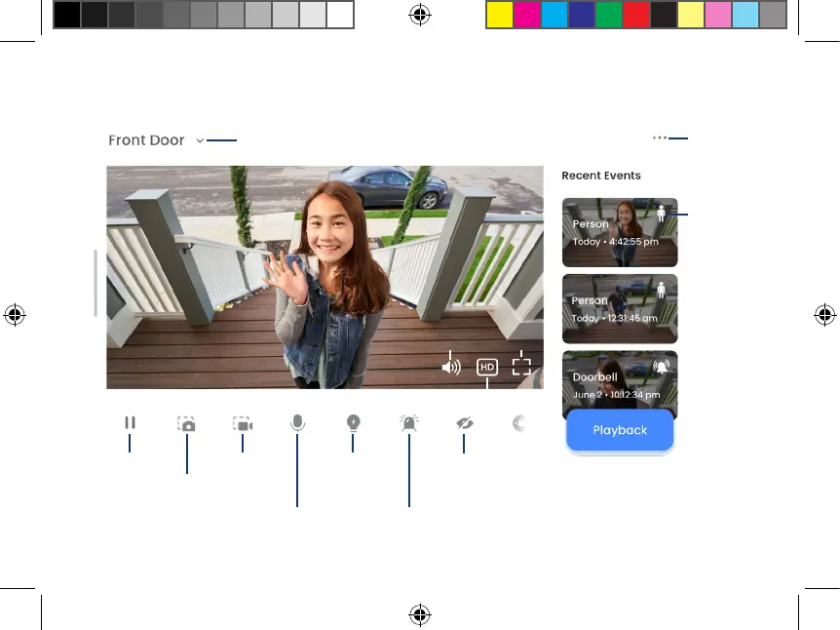This screenshot has height=630, width=840.
Task: Open Doorbell event from June 2
Action: [x=620, y=380]
